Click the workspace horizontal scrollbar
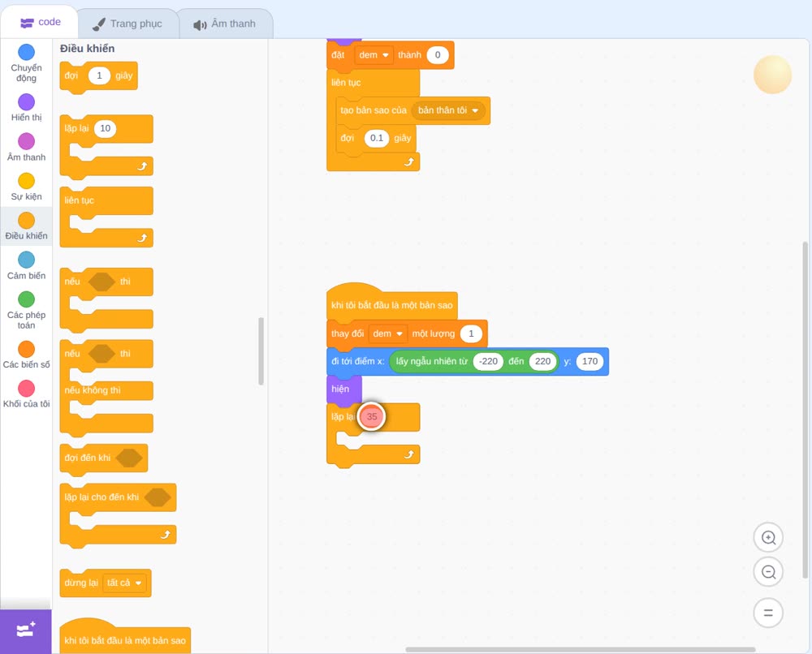The height and width of the screenshot is (654, 812). pyautogui.click(x=580, y=649)
